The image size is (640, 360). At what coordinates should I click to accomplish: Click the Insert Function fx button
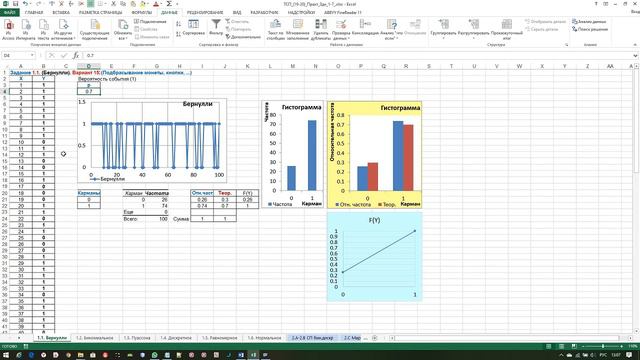coord(76,55)
